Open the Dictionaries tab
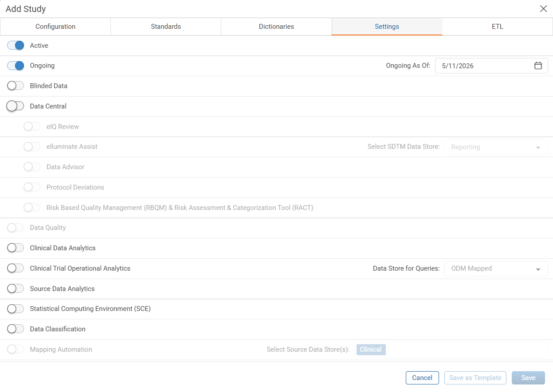Screen dimensions: 553x392 pyautogui.click(x=276, y=27)
